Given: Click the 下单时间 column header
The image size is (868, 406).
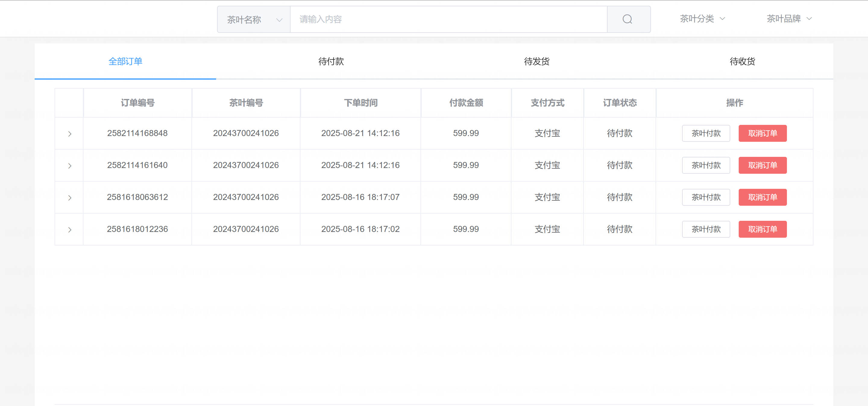Looking at the screenshot, I should coord(360,103).
